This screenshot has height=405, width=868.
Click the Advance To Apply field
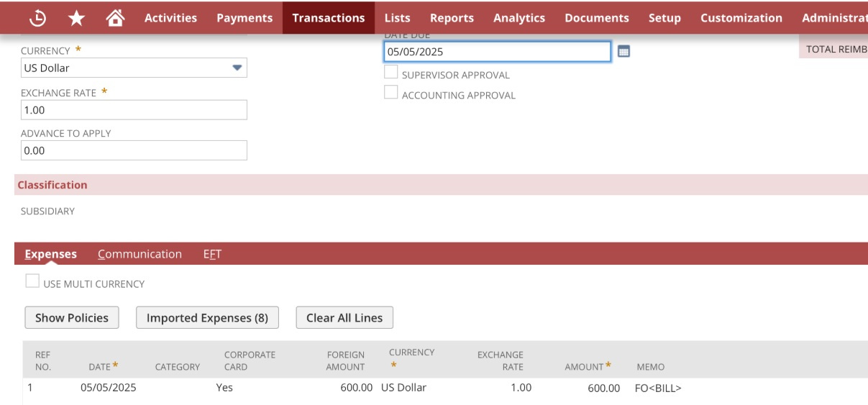point(134,150)
